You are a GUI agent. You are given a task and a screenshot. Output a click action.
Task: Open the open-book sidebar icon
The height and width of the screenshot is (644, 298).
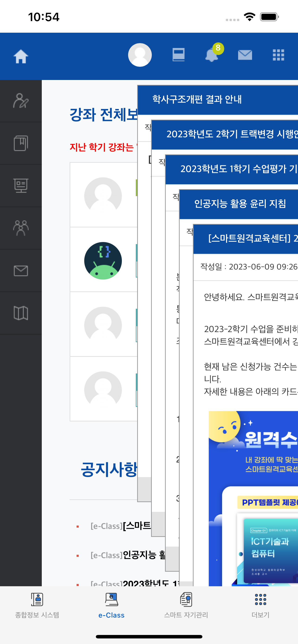click(x=21, y=313)
